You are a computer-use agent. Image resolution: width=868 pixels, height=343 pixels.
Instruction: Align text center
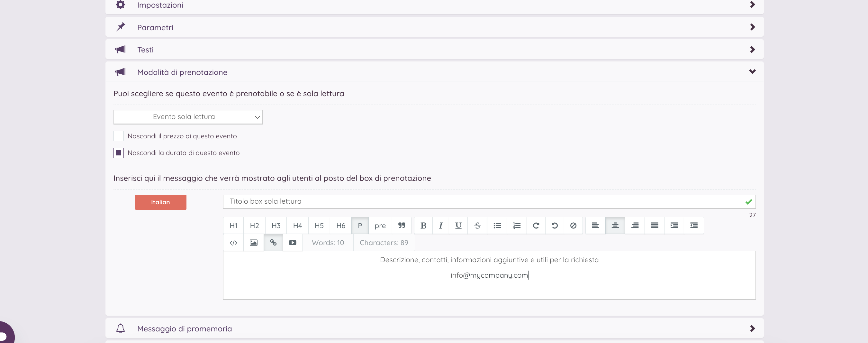pos(615,225)
